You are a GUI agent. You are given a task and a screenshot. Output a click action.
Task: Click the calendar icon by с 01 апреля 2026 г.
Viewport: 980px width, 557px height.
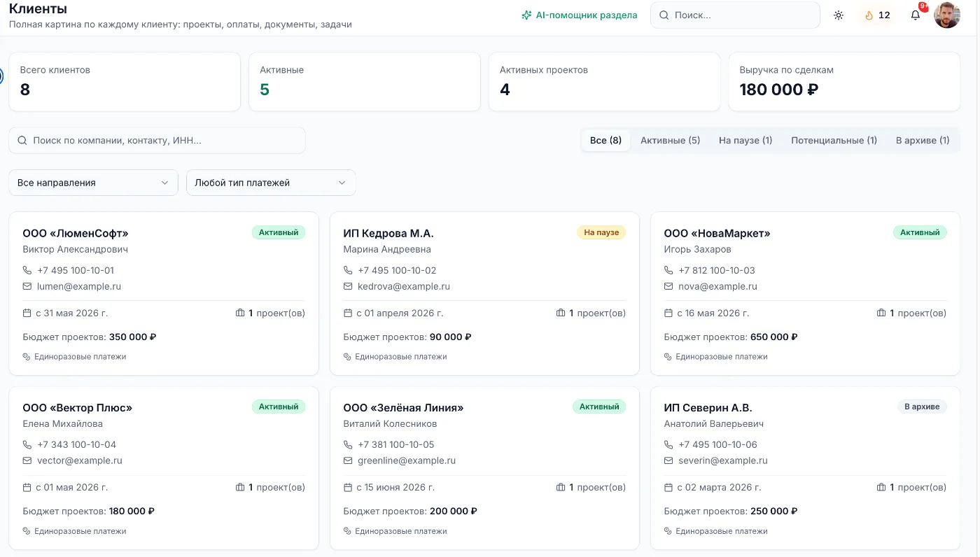348,313
